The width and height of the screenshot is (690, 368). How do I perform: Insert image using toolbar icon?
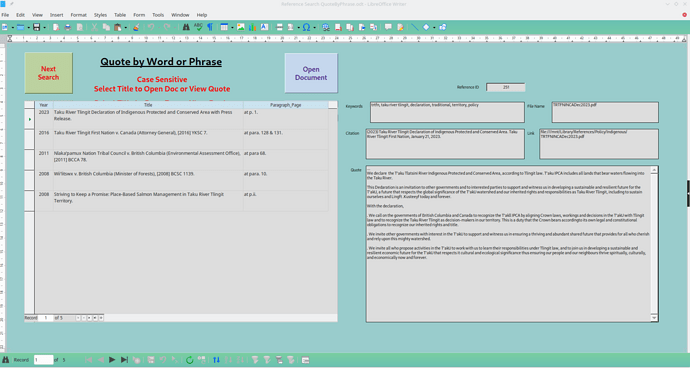[241, 27]
